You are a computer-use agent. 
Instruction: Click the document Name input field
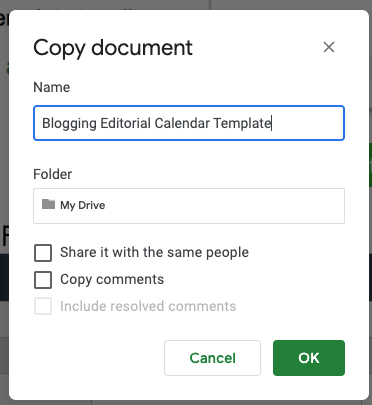click(x=189, y=123)
